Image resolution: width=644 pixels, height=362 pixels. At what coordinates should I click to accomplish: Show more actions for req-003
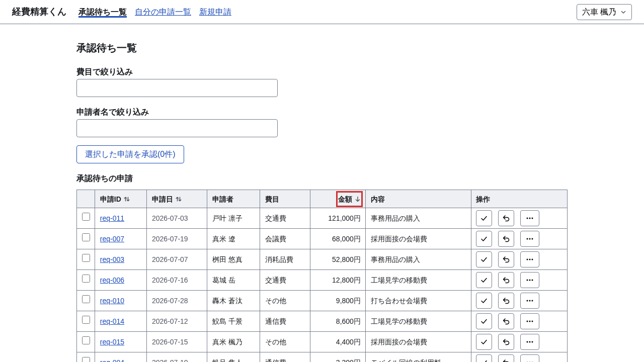530,259
